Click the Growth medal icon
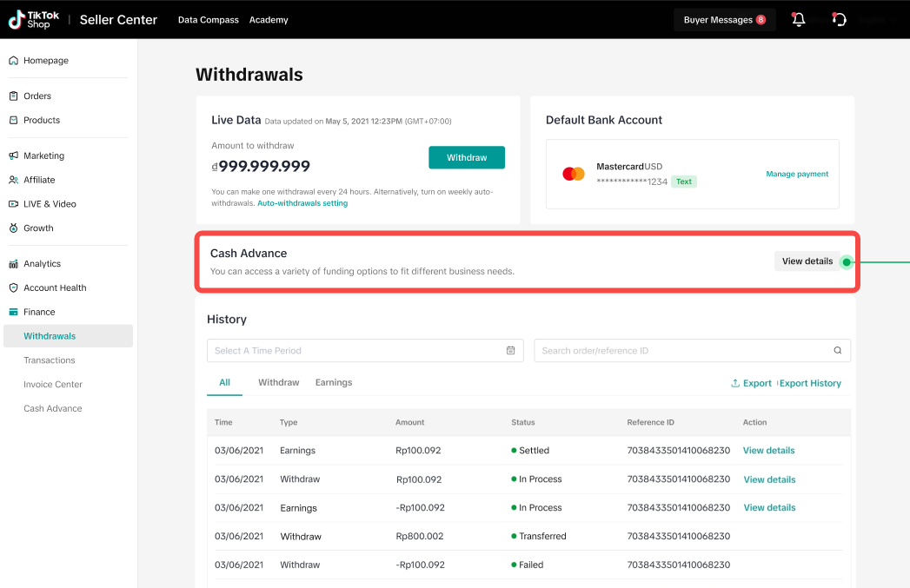 13,228
